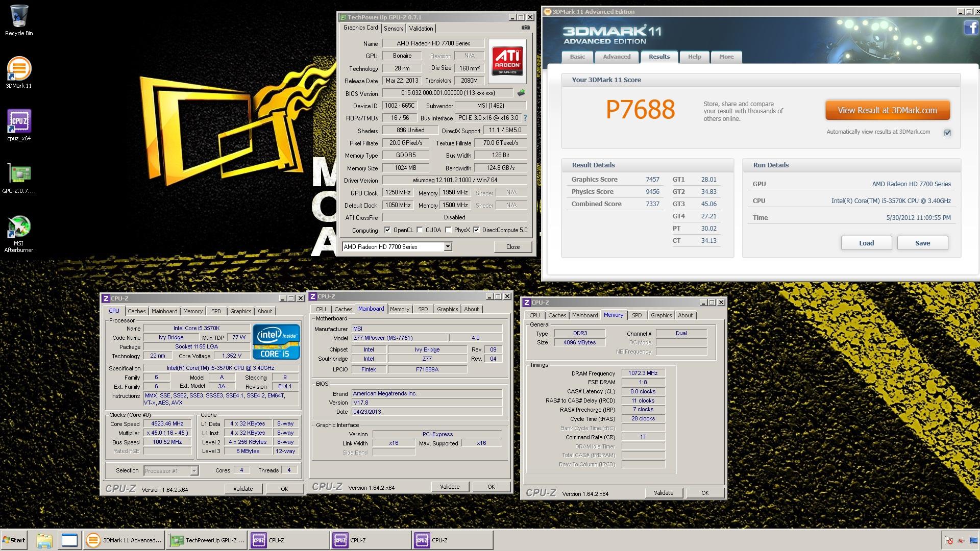Click the first system tray icon
Image resolution: width=980 pixels, height=551 pixels.
[949, 540]
